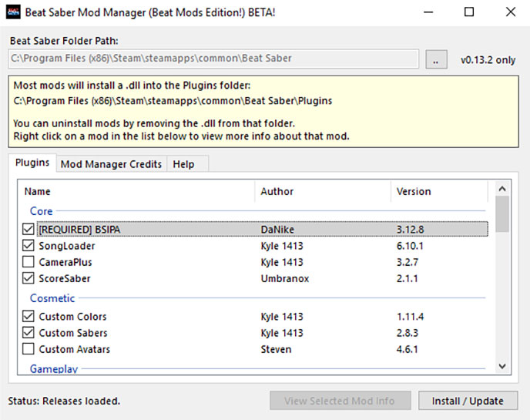Minimize the Mod Manager window
Image resolution: width=530 pixels, height=420 pixels.
pyautogui.click(x=428, y=12)
